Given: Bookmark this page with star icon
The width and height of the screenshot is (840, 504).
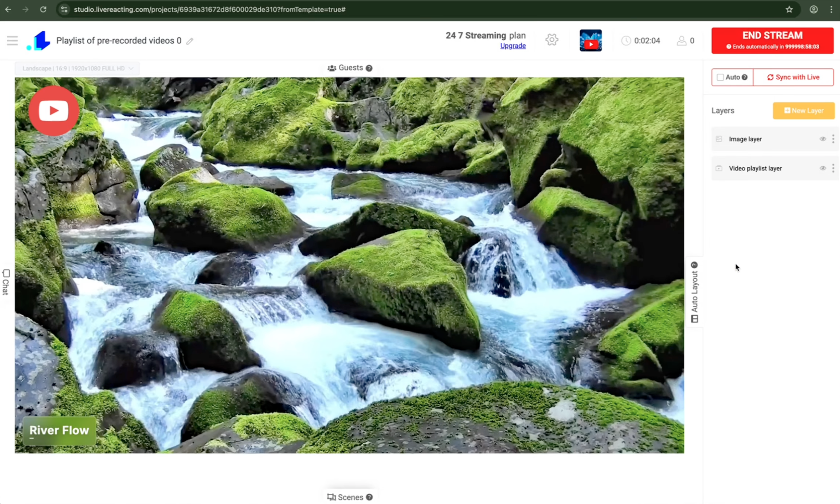Looking at the screenshot, I should tap(789, 10).
